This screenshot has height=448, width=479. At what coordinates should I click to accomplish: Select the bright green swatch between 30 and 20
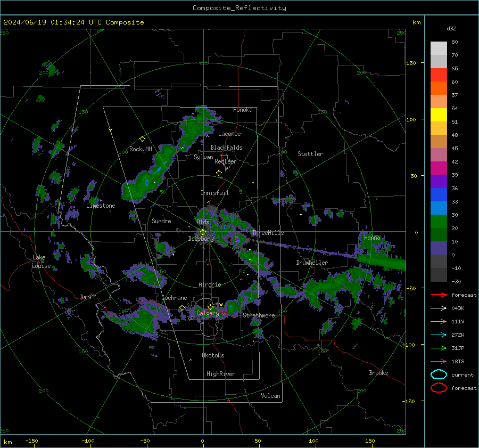[439, 221]
